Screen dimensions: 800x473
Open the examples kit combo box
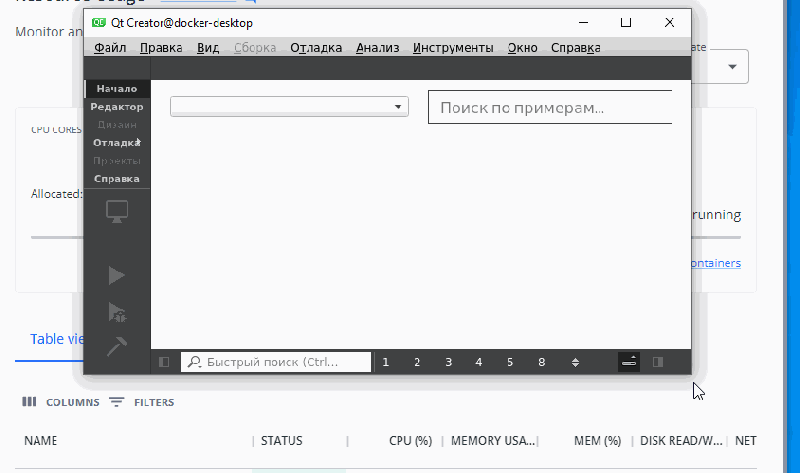pos(289,107)
